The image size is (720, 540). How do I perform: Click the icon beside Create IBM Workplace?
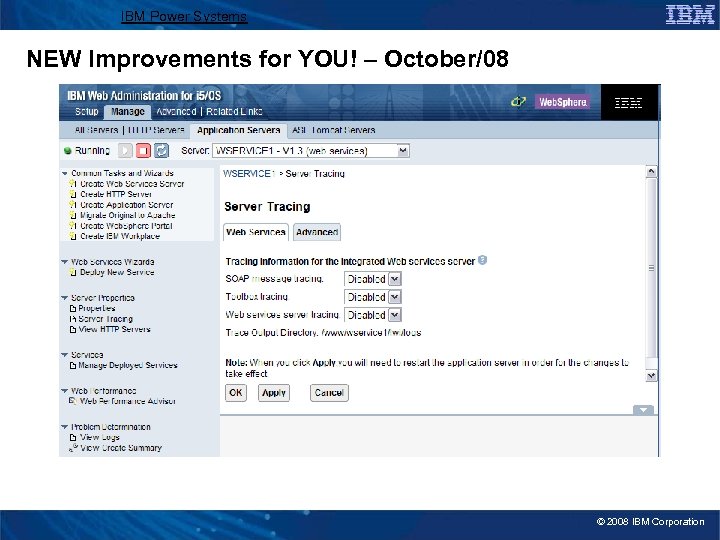tap(73, 236)
